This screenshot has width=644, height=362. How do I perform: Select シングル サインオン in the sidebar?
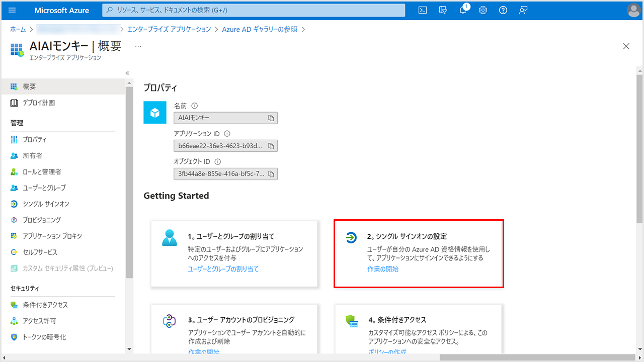(x=46, y=204)
